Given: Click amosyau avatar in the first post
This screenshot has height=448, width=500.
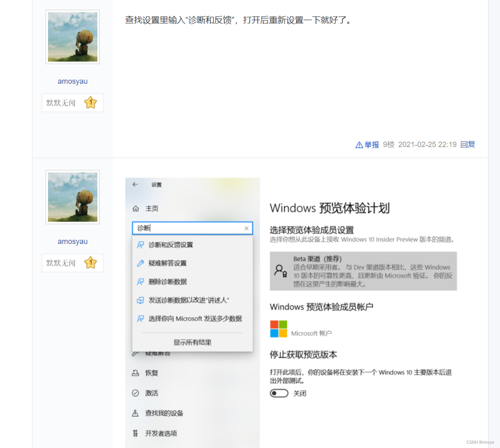Looking at the screenshot, I should coord(73,37).
